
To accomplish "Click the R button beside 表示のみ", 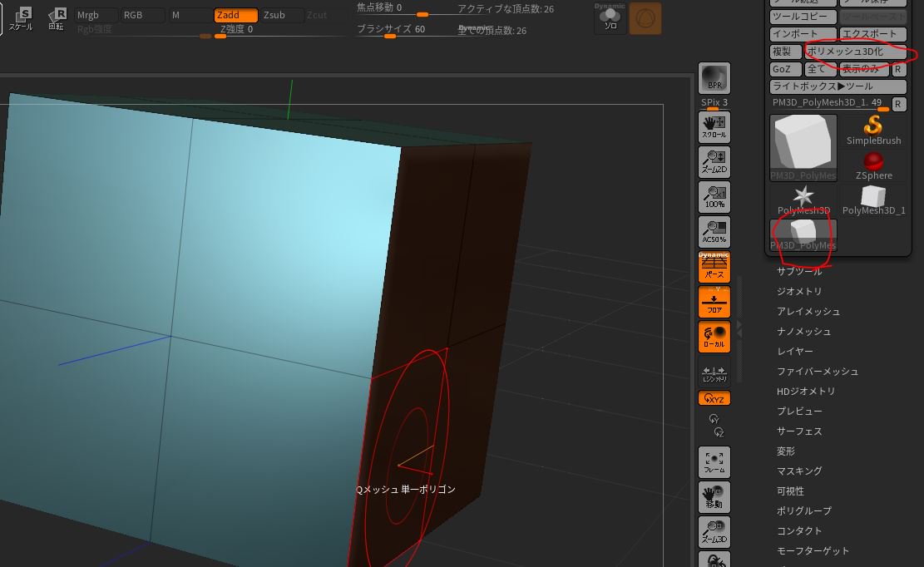I will pos(898,70).
